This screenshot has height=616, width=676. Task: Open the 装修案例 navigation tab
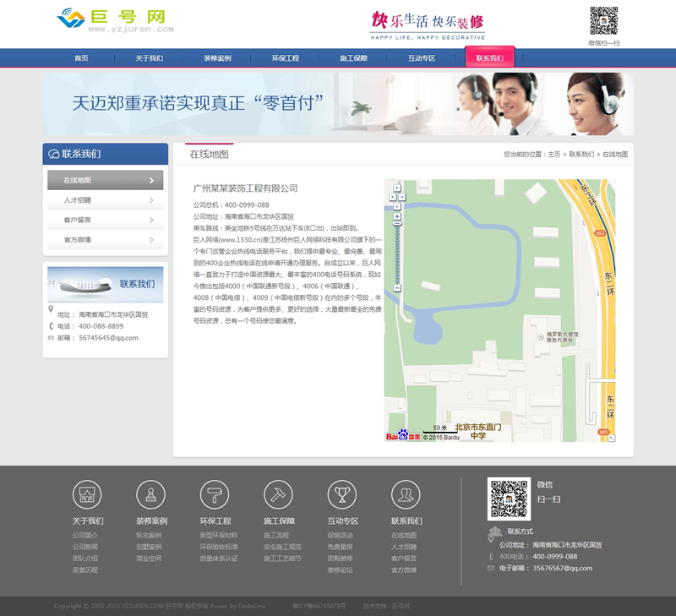(217, 58)
